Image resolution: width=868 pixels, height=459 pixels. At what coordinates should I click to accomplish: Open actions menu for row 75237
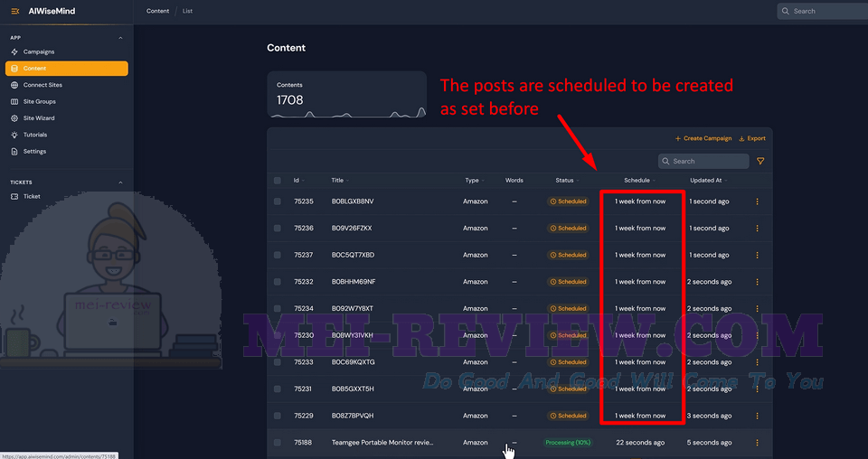pos(758,255)
